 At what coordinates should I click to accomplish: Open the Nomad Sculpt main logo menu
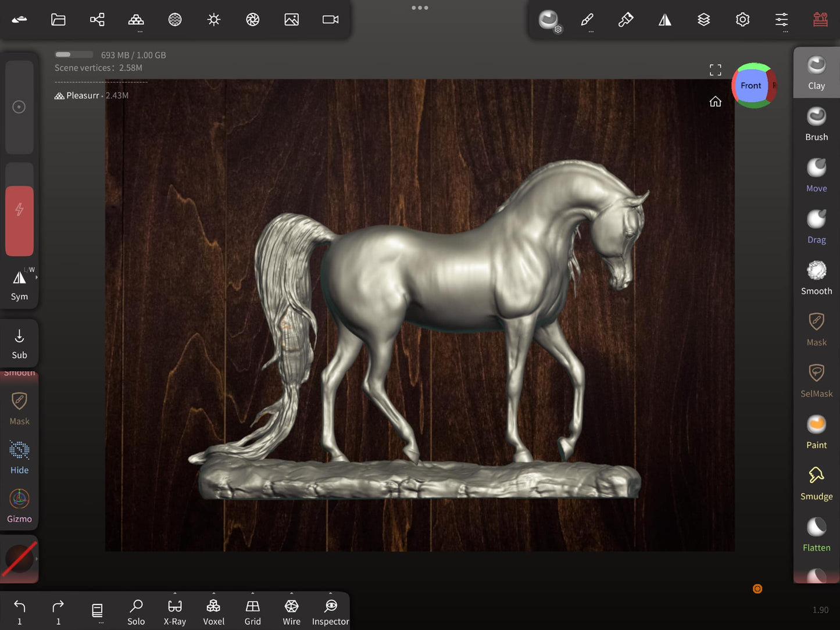click(x=19, y=20)
